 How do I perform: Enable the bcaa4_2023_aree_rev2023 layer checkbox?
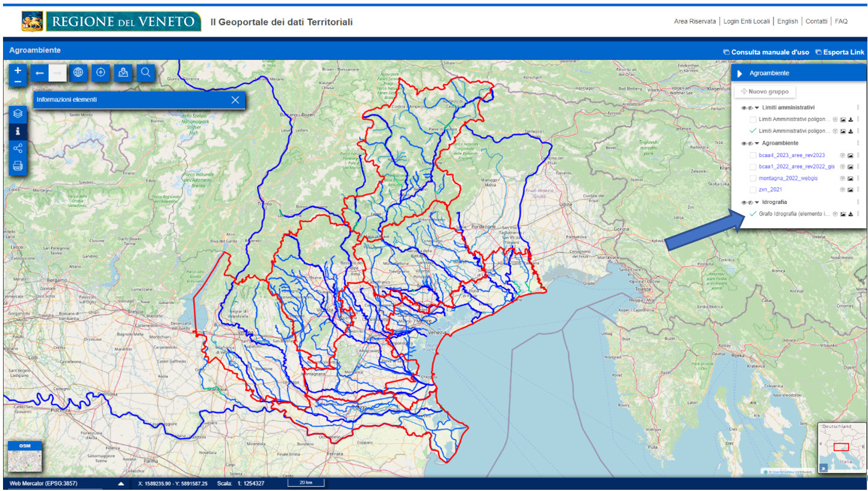753,155
